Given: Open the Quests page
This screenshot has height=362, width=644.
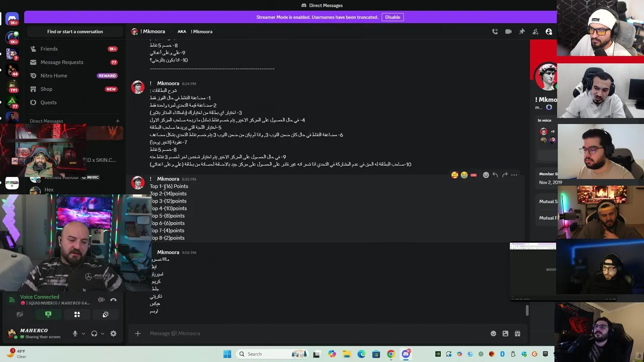Looking at the screenshot, I should [75, 103].
